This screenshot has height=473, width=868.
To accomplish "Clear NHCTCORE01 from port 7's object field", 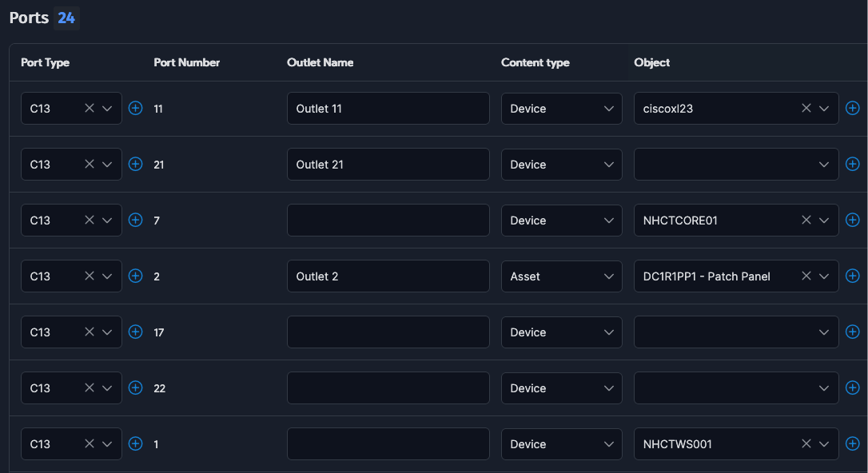I will tap(806, 220).
